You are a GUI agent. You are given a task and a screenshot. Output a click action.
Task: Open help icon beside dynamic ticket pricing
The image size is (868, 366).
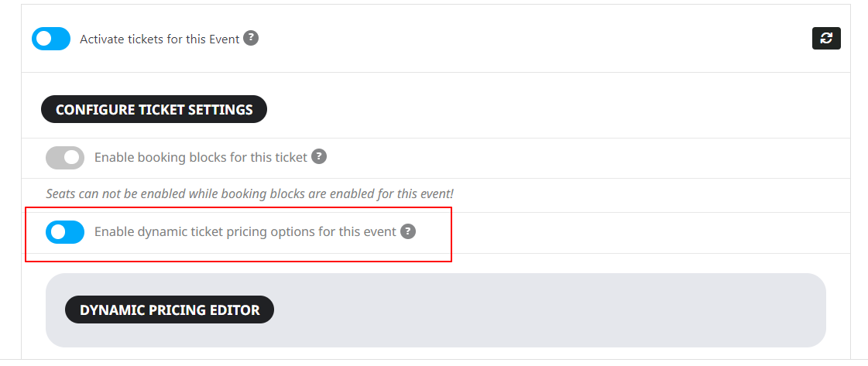408,231
